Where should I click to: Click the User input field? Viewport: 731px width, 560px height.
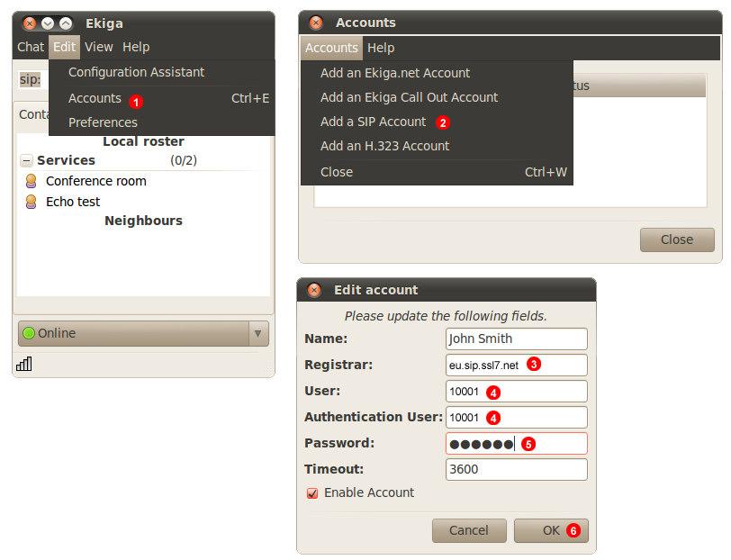(517, 392)
